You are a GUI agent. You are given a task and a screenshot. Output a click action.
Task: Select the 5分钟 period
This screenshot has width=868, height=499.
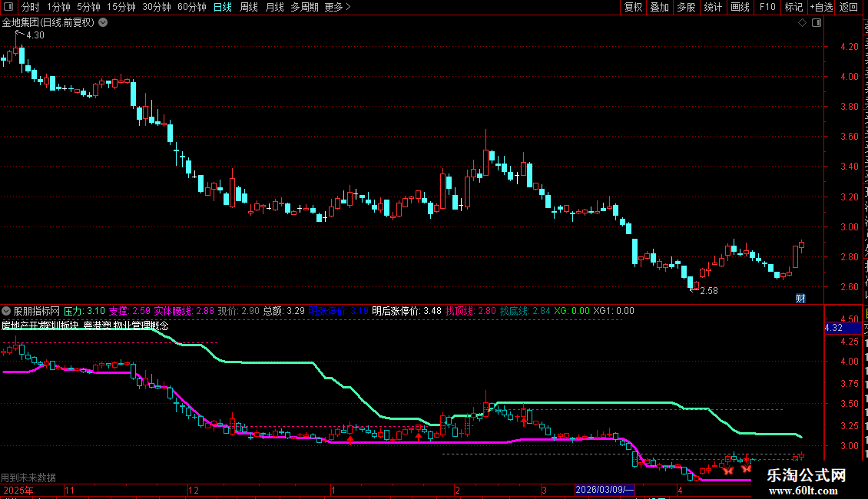click(x=88, y=7)
